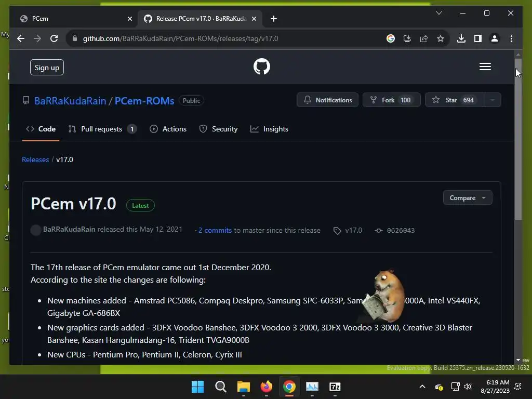Viewport: 532px width, 399px height.
Task: Close the PCem tab
Action: click(x=129, y=19)
